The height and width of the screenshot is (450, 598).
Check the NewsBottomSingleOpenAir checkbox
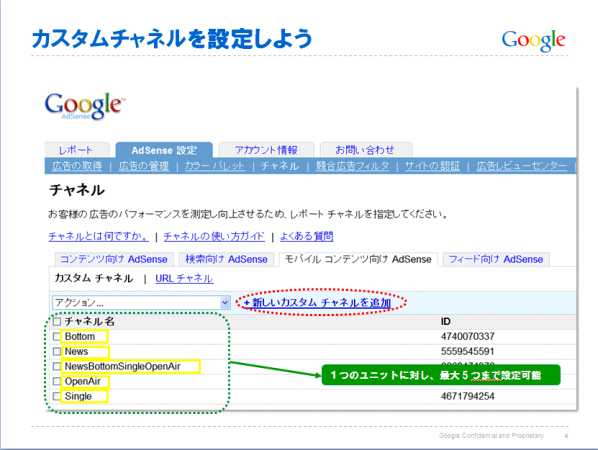(x=57, y=366)
